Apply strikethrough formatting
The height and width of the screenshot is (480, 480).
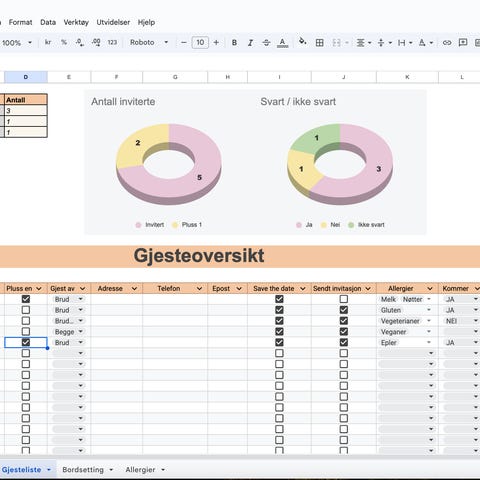pos(266,43)
